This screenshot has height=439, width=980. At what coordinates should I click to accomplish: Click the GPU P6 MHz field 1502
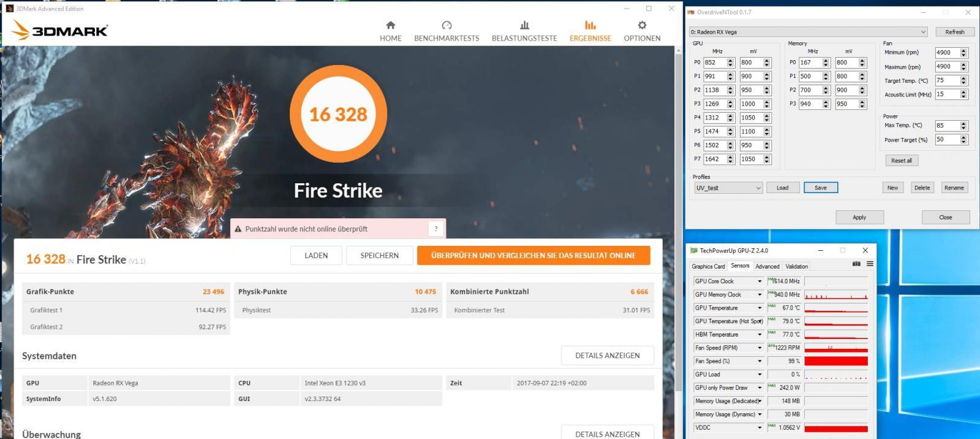(x=715, y=145)
